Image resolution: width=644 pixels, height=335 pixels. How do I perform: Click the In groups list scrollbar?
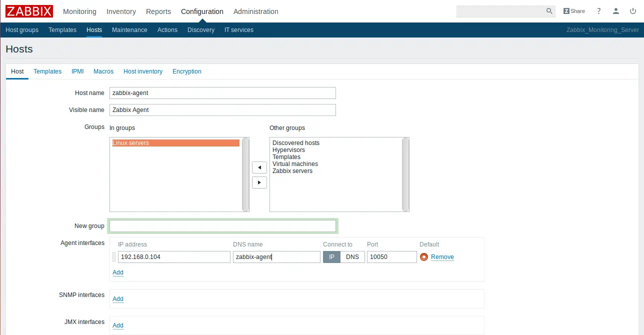pos(245,174)
